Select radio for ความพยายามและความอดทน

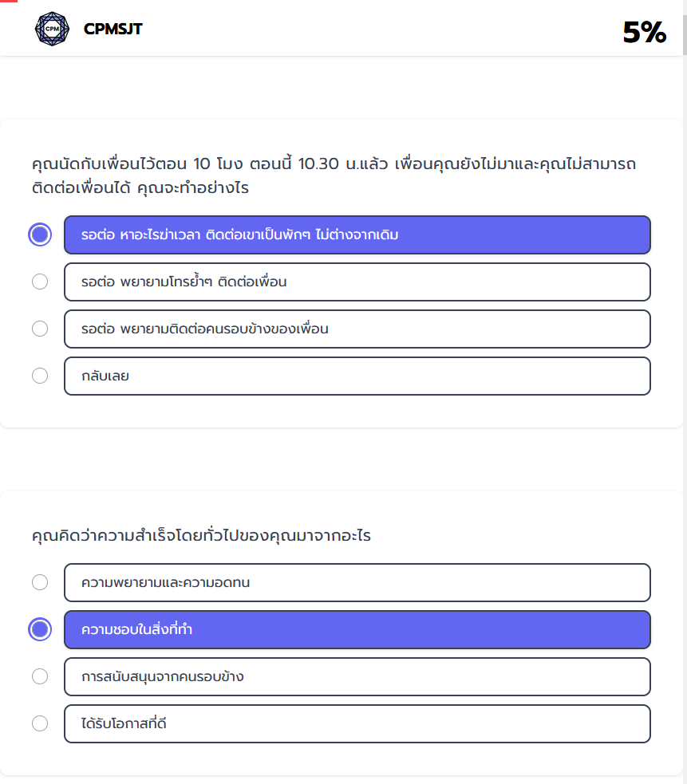click(40, 582)
